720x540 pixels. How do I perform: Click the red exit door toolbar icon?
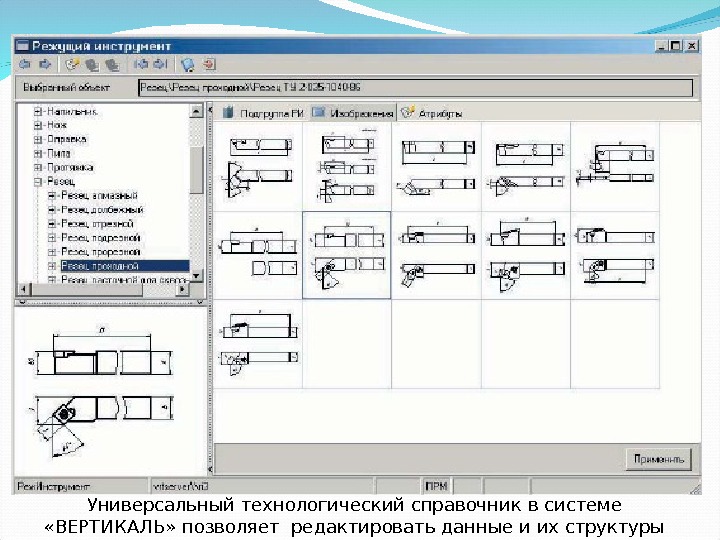(209, 64)
